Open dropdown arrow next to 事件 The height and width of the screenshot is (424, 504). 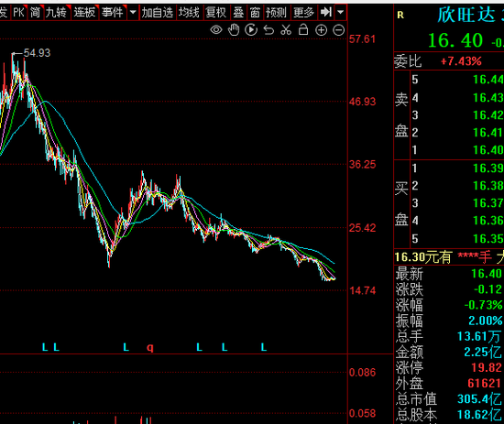(x=133, y=13)
